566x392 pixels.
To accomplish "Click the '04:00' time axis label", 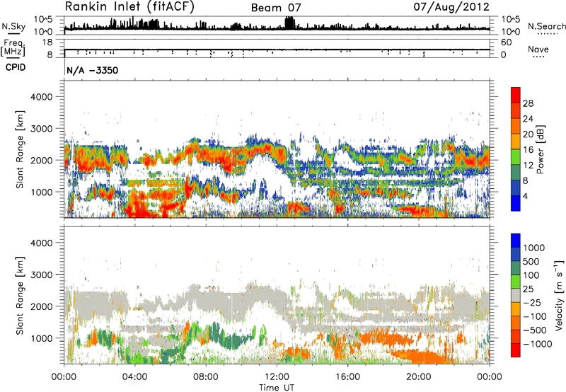I will 134,377.
